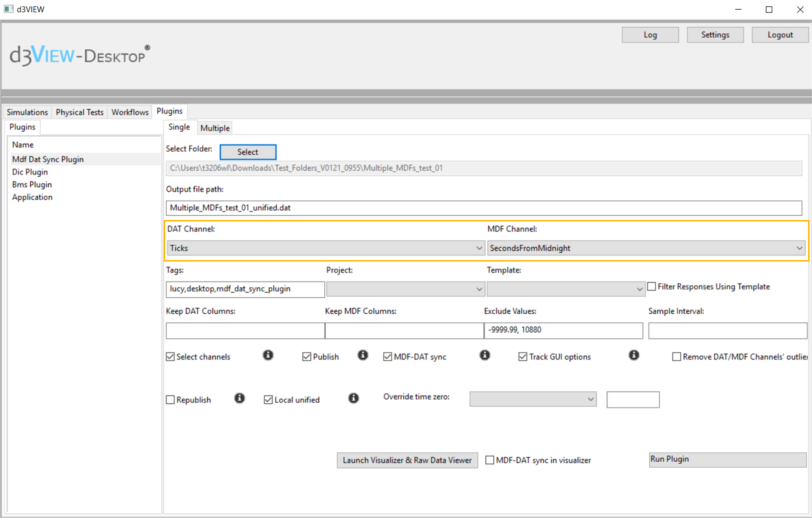Enable Filter Responses Using Template checkbox

(x=651, y=287)
